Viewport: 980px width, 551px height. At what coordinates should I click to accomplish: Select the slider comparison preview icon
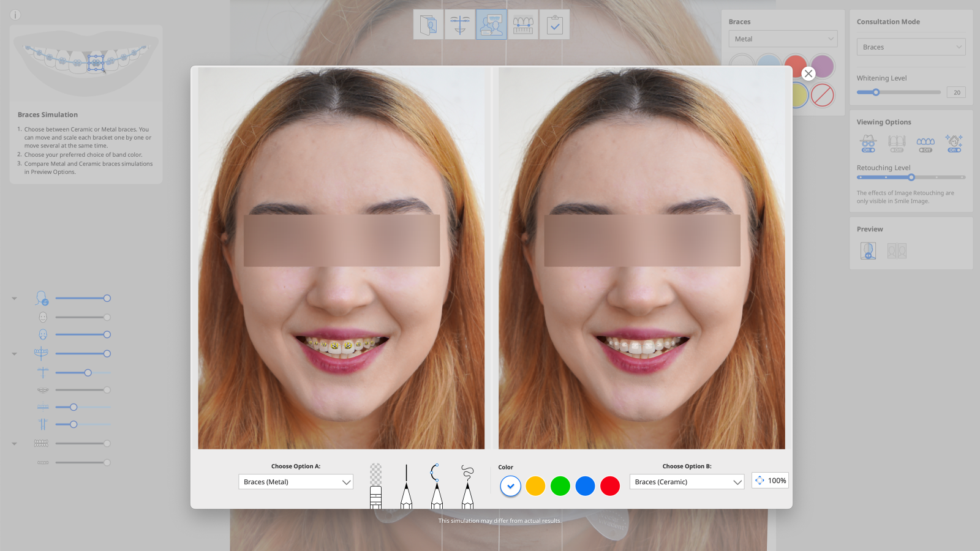click(868, 250)
